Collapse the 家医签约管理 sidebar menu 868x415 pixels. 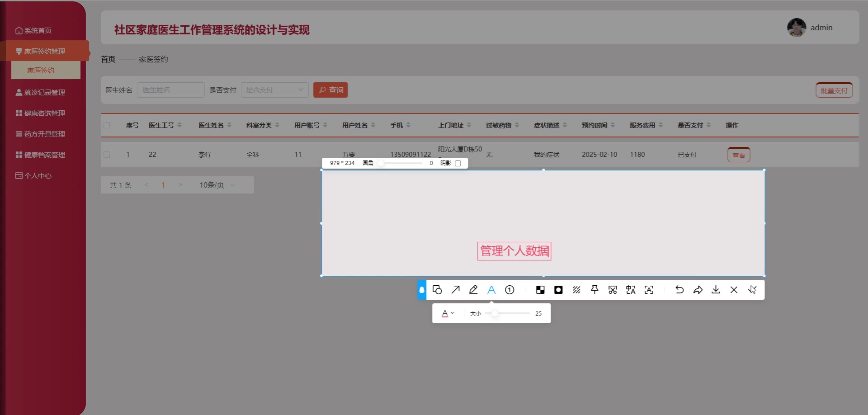coord(45,51)
